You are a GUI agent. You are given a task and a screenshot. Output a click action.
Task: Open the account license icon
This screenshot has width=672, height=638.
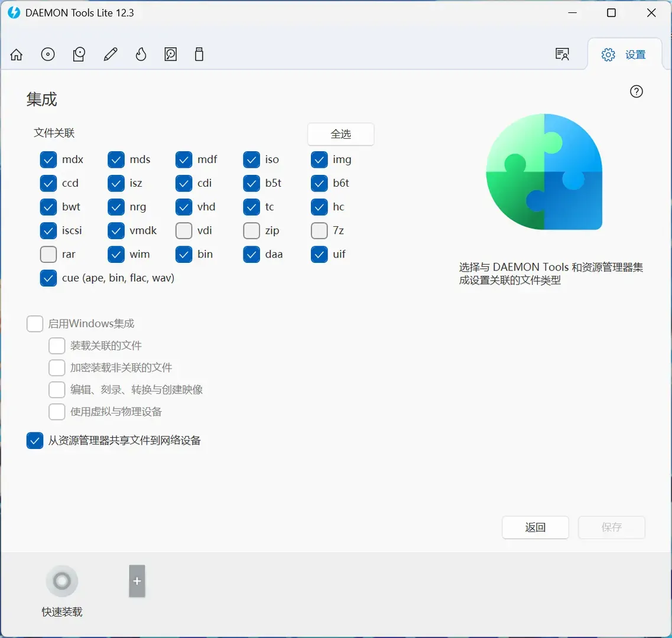pyautogui.click(x=562, y=54)
